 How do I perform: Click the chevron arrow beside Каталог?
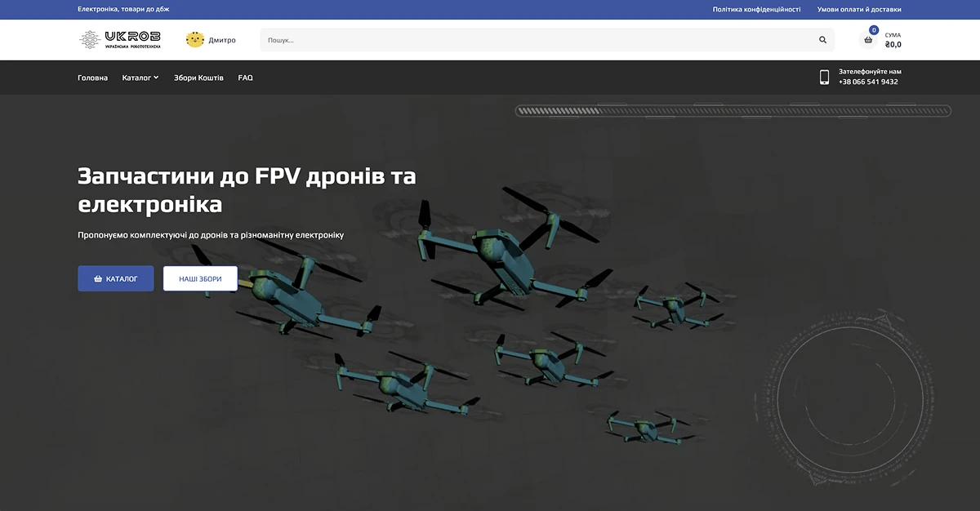click(x=156, y=78)
